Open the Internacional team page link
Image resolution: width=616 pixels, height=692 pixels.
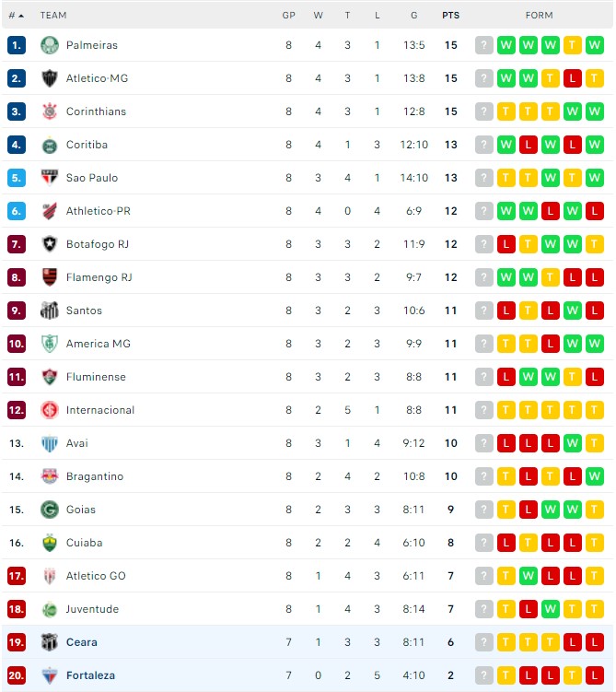(100, 410)
